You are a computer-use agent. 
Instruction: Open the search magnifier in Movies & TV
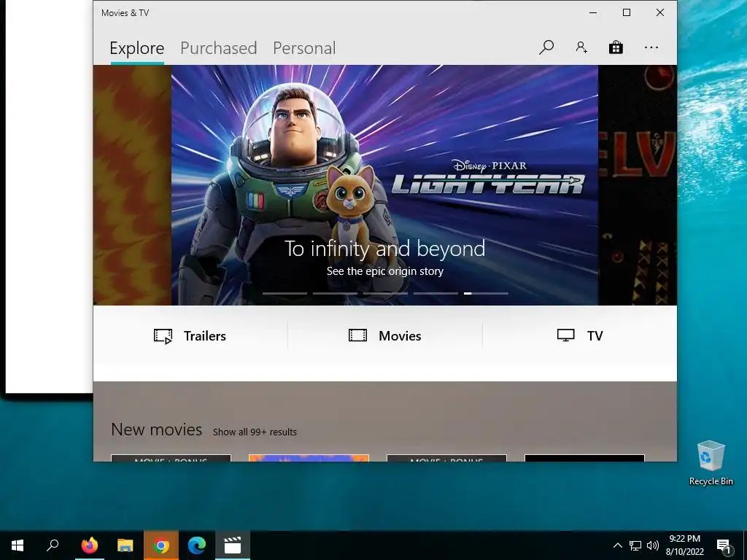546,47
